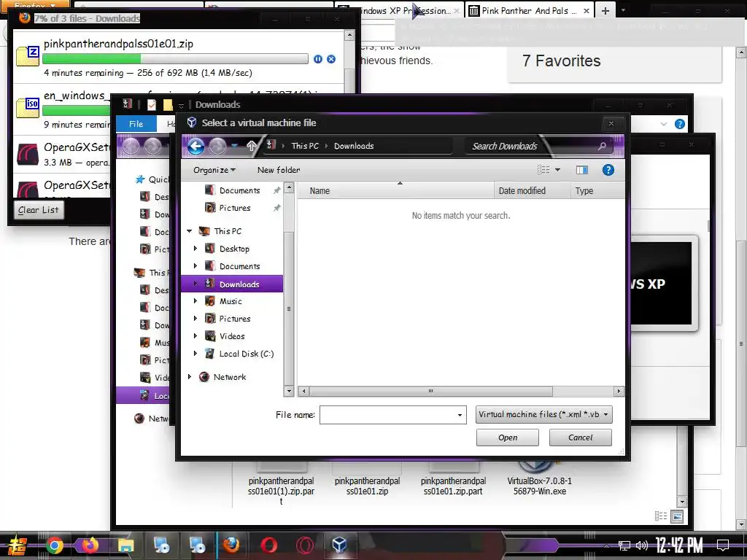747x560 pixels.
Task: Click the search magnifier in Search Downloads
Action: tap(602, 146)
